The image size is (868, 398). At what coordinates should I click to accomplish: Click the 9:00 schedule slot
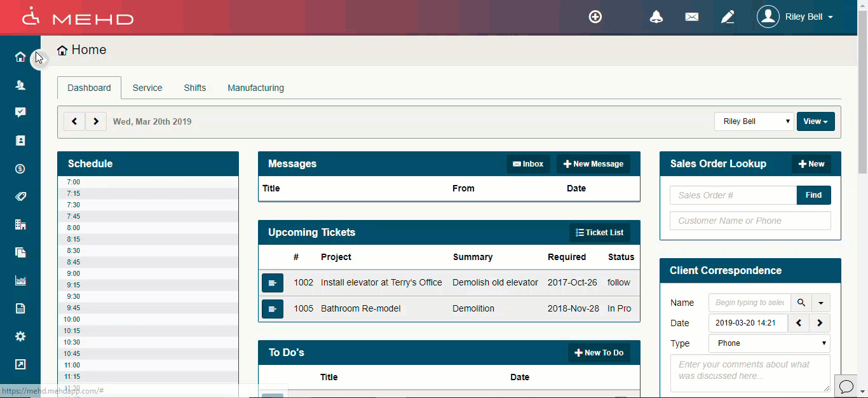pos(148,274)
